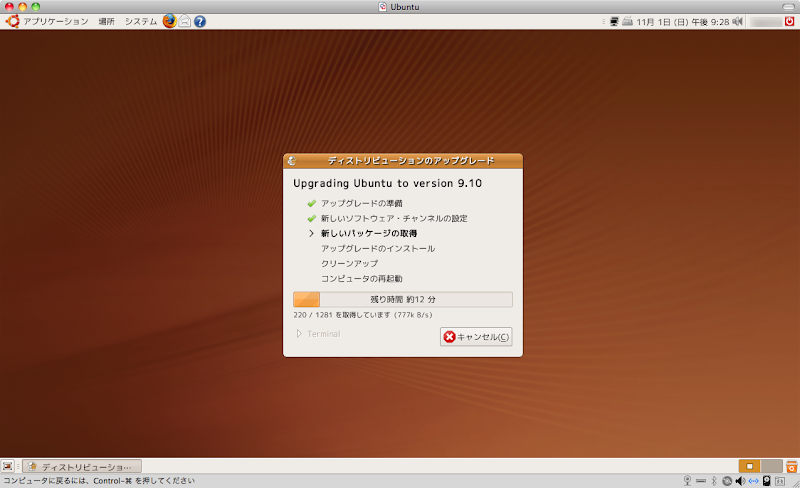Click the webcam device icon in status bar
This screenshot has height=488, width=800.
click(x=687, y=480)
